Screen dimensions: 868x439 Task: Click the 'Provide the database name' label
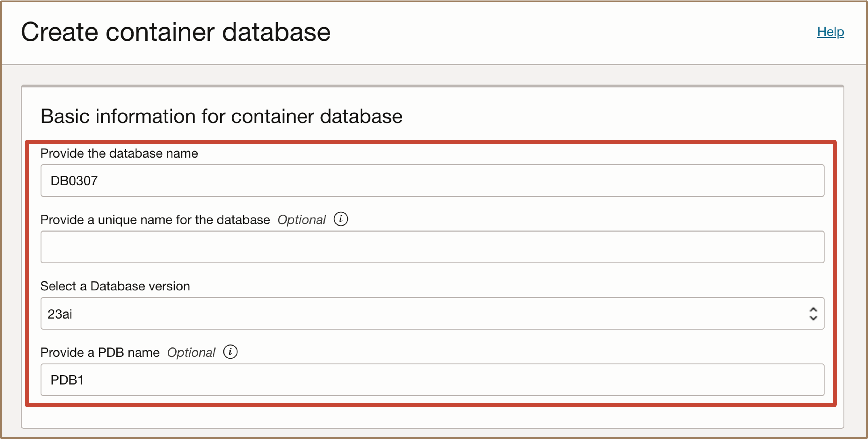(x=119, y=153)
